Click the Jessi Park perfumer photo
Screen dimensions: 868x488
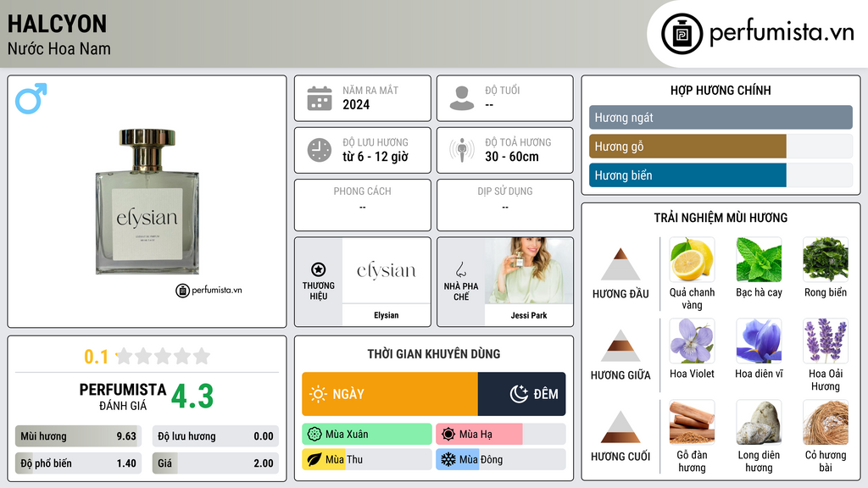[x=529, y=270]
